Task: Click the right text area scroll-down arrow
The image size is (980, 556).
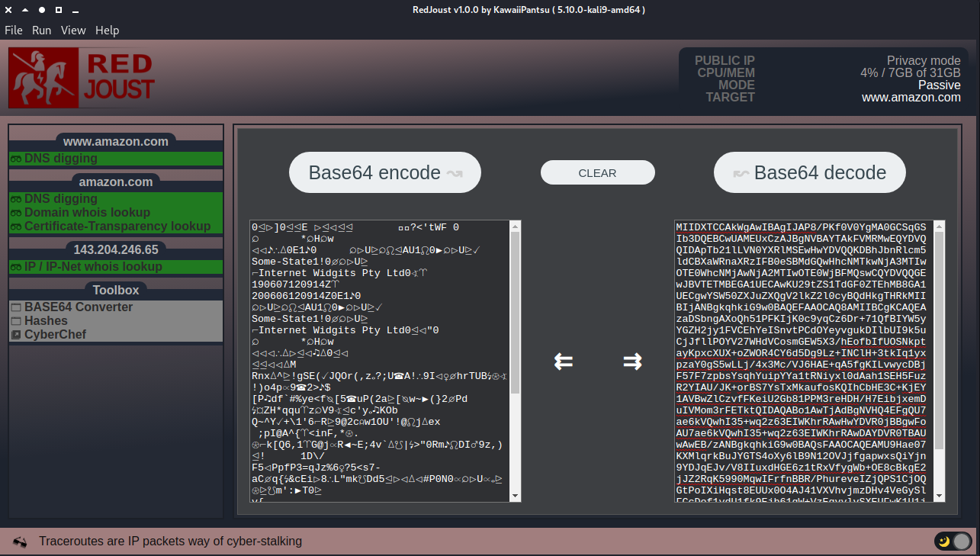Action: pyautogui.click(x=940, y=497)
